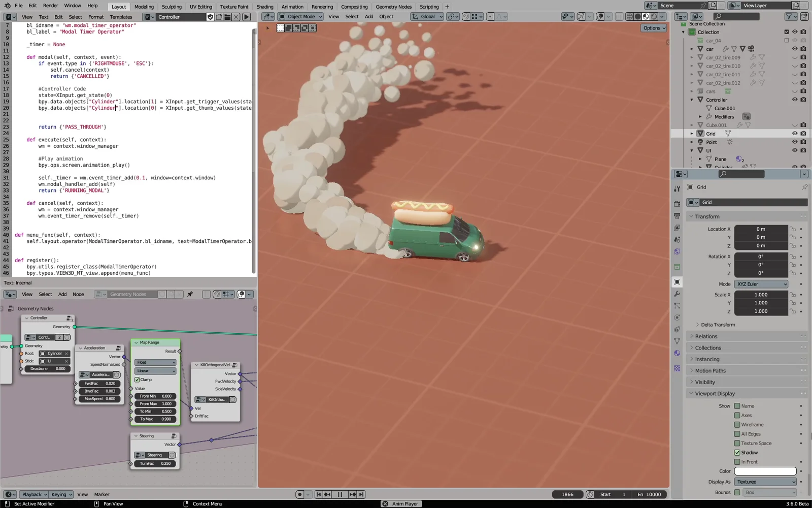Open the Object Mode dropdown
Screen dimensions: 812x508
pos(300,17)
